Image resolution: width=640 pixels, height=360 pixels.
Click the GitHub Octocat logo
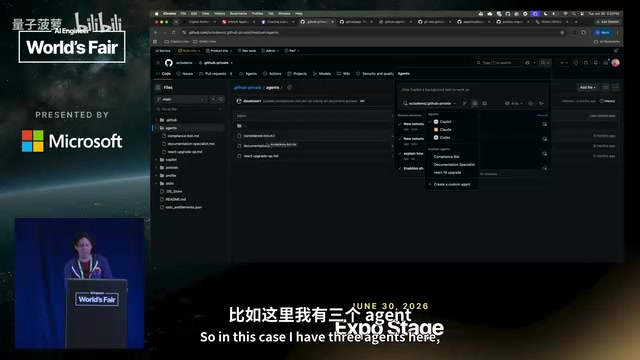pos(169,63)
